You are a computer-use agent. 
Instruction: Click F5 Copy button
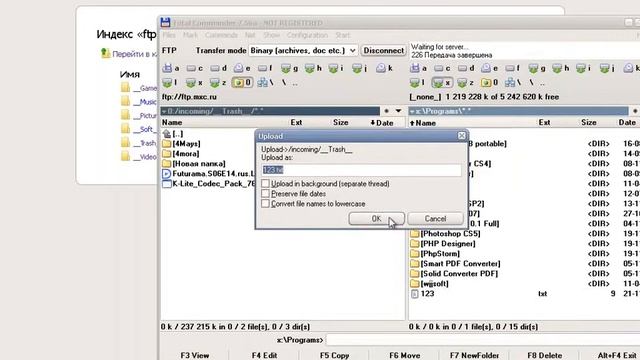pos(334,355)
